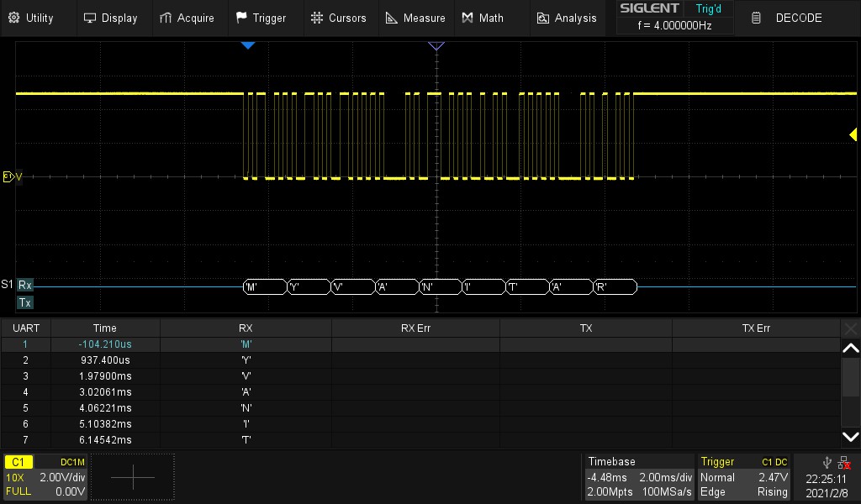This screenshot has height=504, width=861.
Task: Select the Tx decode bus label
Action: [x=25, y=302]
